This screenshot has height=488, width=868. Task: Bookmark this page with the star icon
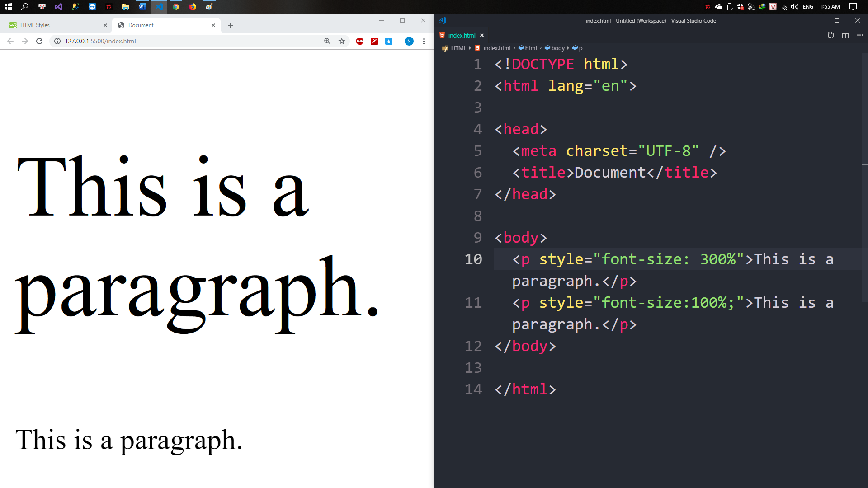click(x=342, y=41)
